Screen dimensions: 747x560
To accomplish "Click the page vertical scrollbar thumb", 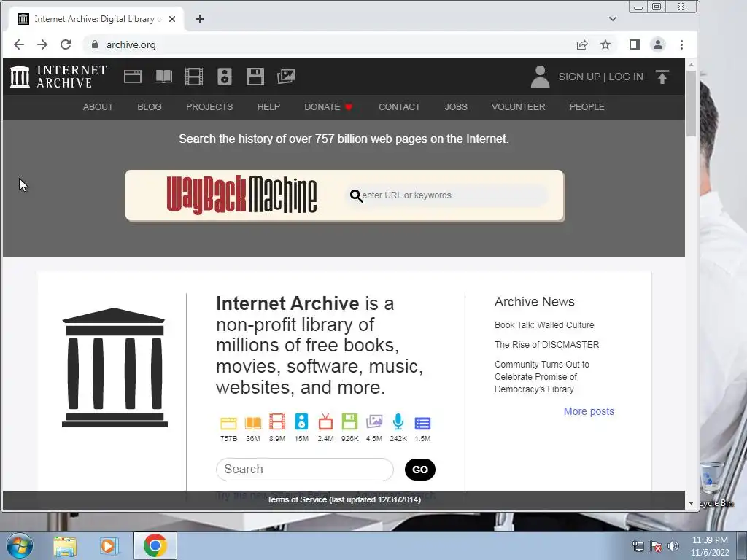I will [x=692, y=102].
